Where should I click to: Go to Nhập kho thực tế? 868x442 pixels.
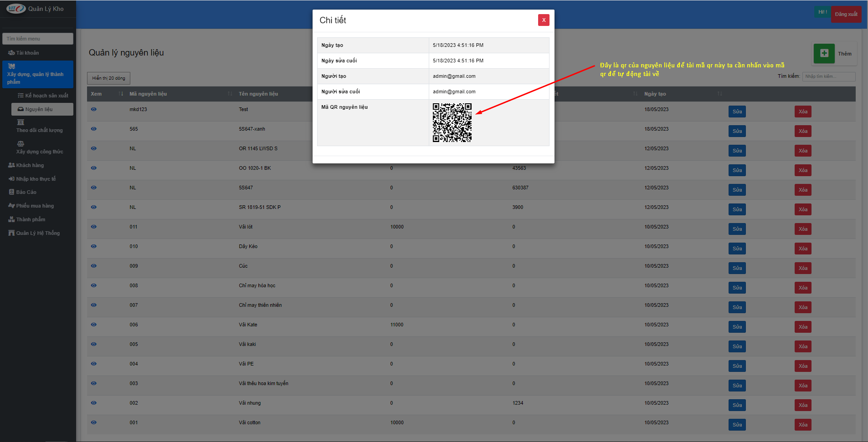tap(38, 179)
